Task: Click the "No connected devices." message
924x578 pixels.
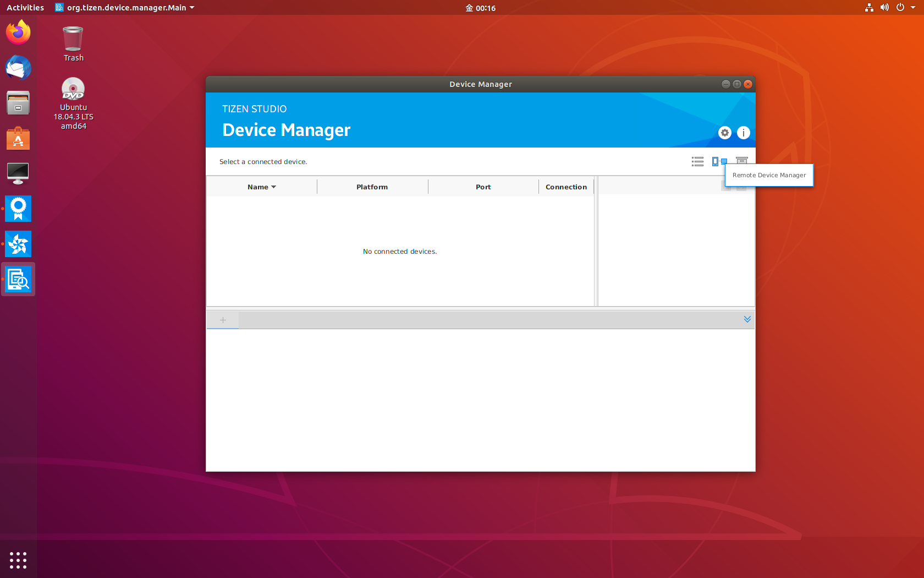Action: pos(400,252)
